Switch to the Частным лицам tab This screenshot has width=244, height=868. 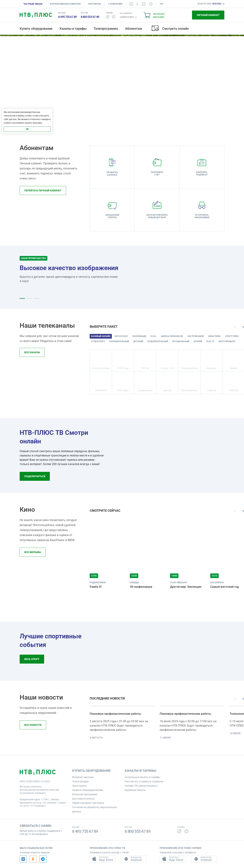coord(33,4)
